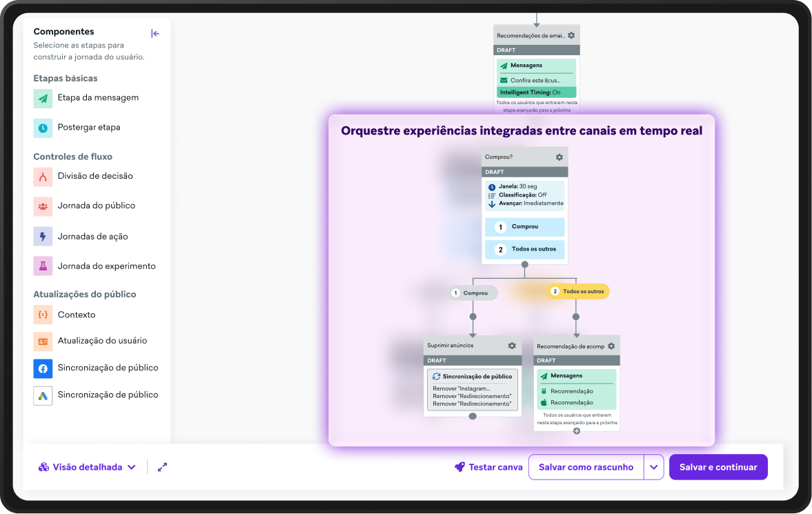Open the arrow menu beside Salvar como rascunho
The width and height of the screenshot is (812, 514).
653,467
